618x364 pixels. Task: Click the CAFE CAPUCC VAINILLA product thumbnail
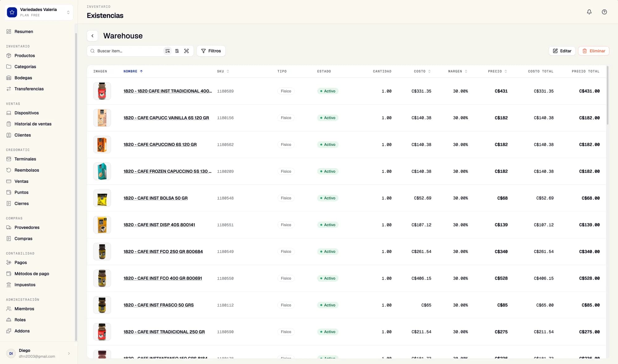(x=102, y=118)
